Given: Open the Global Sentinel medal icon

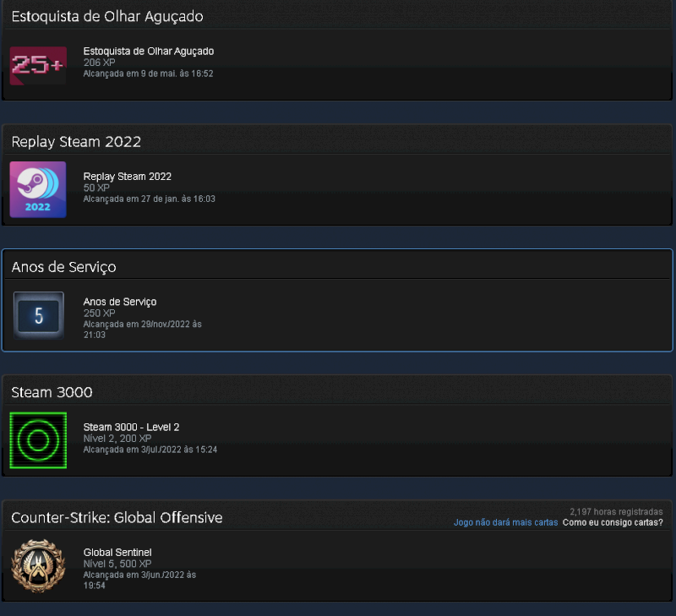Looking at the screenshot, I should tap(38, 565).
